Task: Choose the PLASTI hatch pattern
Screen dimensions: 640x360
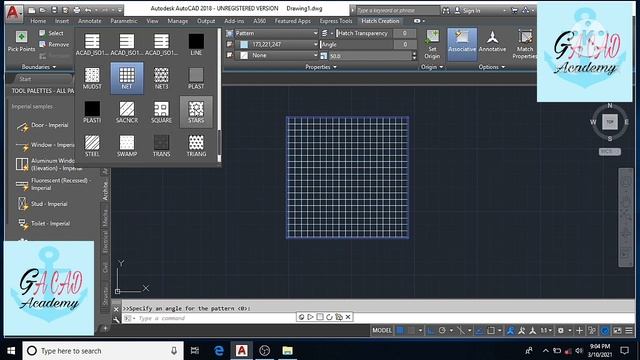Action: coord(92,112)
